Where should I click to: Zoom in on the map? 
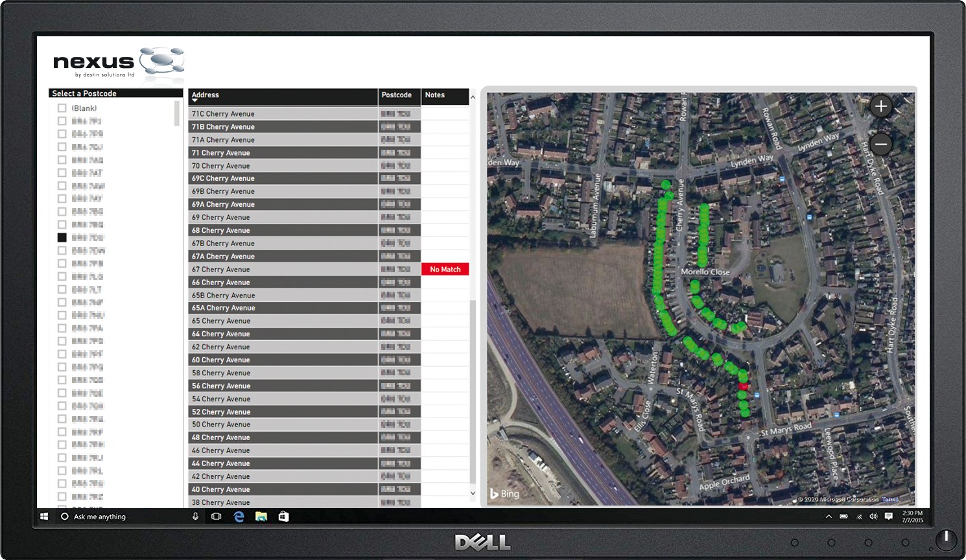coord(880,106)
